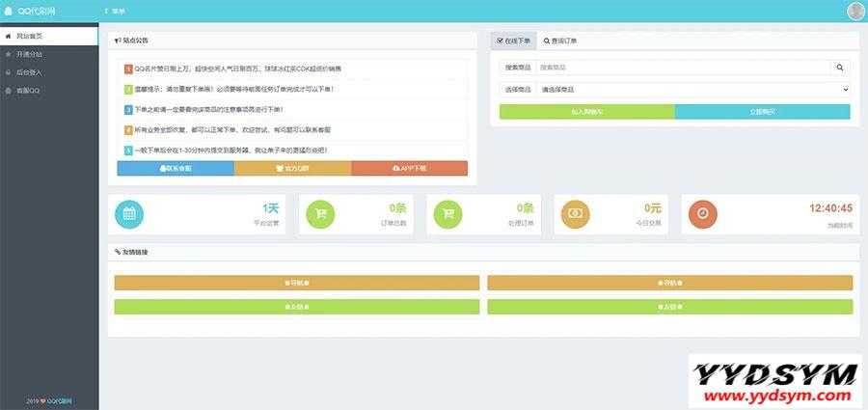
Task: Click the green cart icon for 订单总数
Action: point(320,214)
